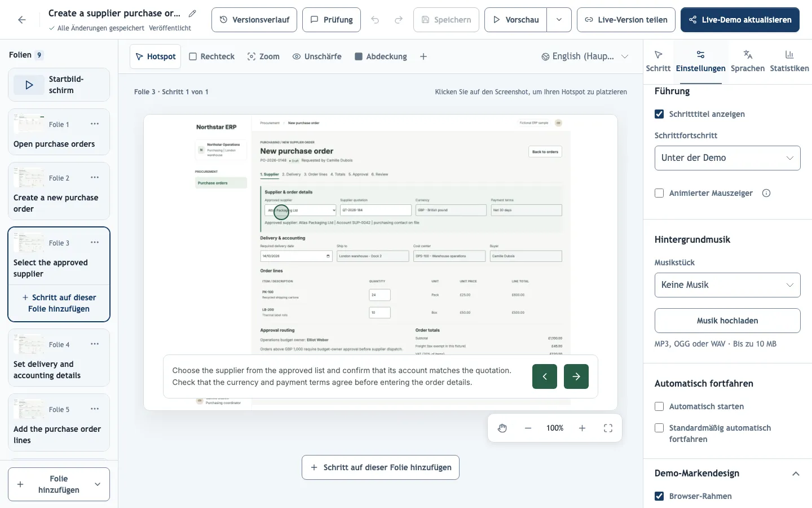Toggle fullscreen view icon
Screen dimensions: 812x508
pos(608,428)
